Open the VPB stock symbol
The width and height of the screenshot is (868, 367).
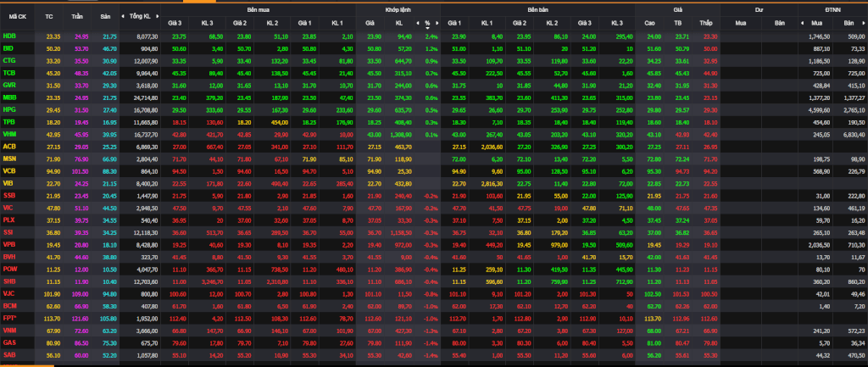[x=8, y=244]
